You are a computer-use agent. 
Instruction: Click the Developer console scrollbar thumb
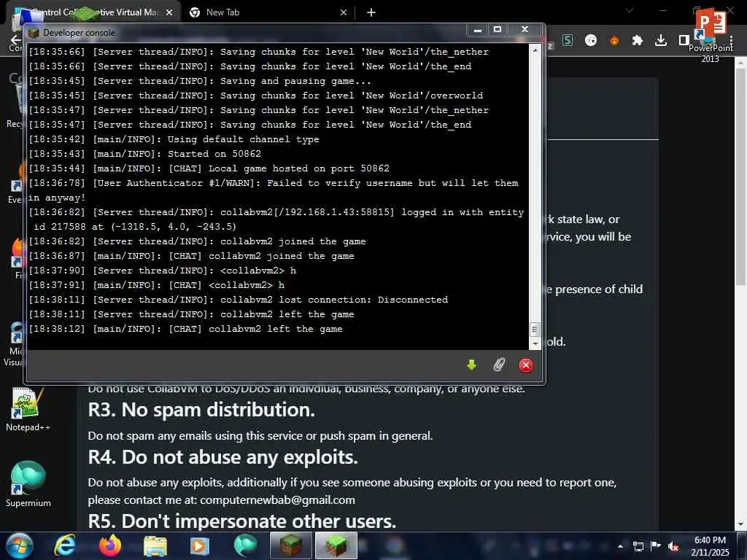pyautogui.click(x=535, y=329)
